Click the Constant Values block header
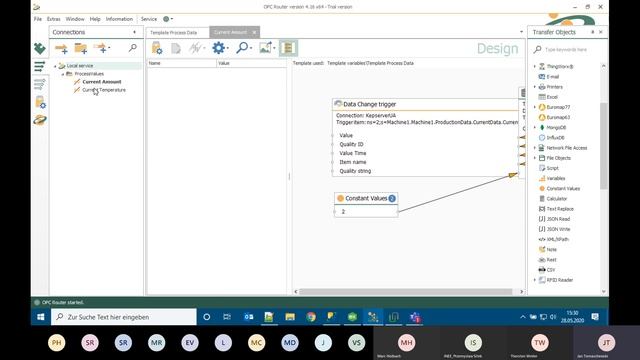Viewport: 640px width, 360px height. [366, 198]
